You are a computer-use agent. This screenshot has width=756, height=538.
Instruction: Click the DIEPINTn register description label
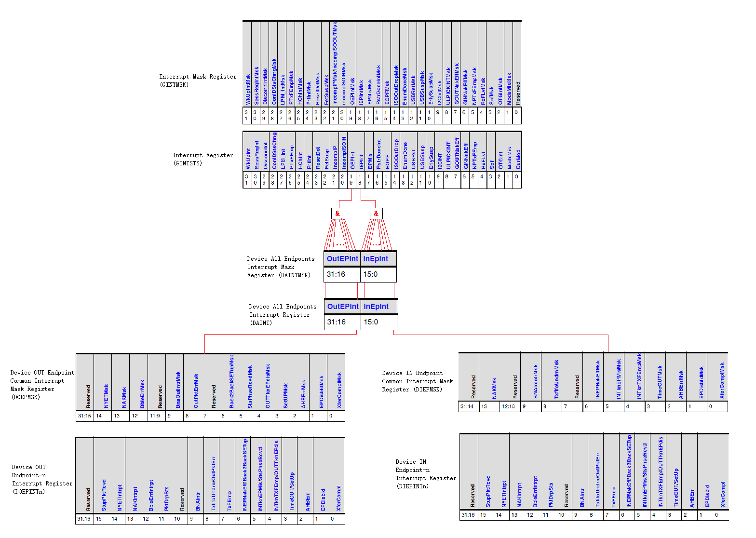coord(425,474)
